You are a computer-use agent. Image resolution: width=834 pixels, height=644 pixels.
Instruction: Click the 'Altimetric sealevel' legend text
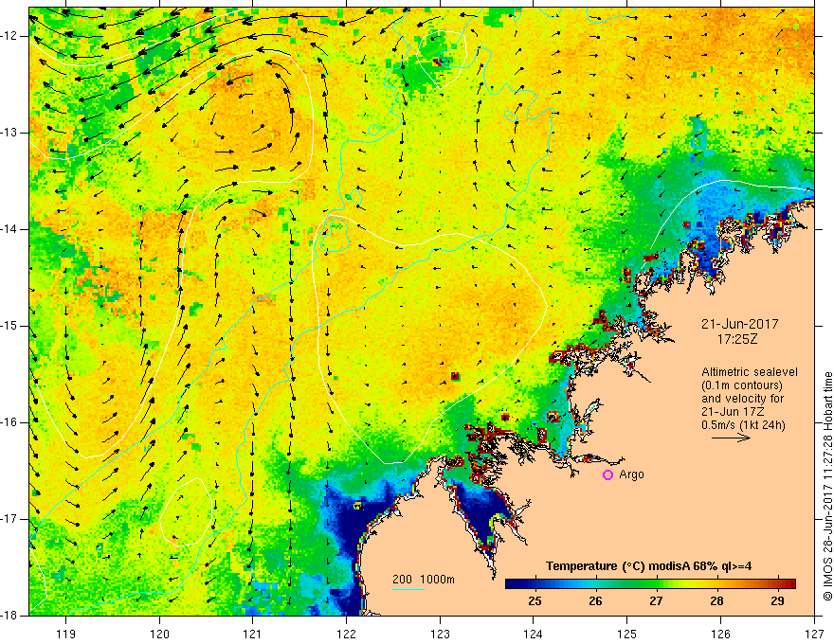[750, 372]
